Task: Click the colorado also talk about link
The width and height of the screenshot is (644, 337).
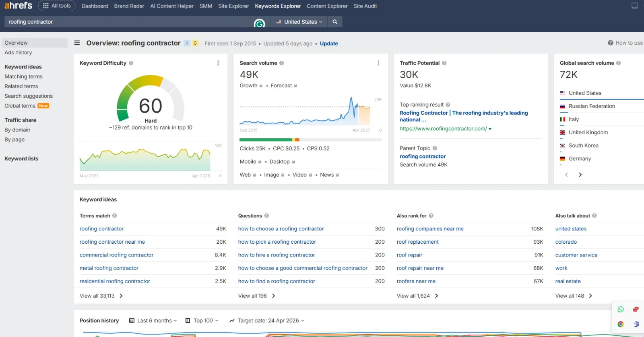Action: [566, 242]
